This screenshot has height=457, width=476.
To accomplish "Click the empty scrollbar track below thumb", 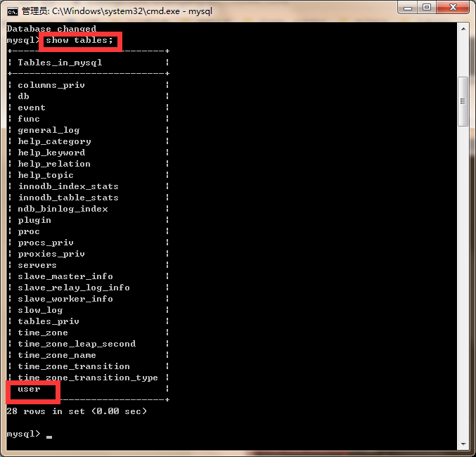I will click(x=463, y=281).
